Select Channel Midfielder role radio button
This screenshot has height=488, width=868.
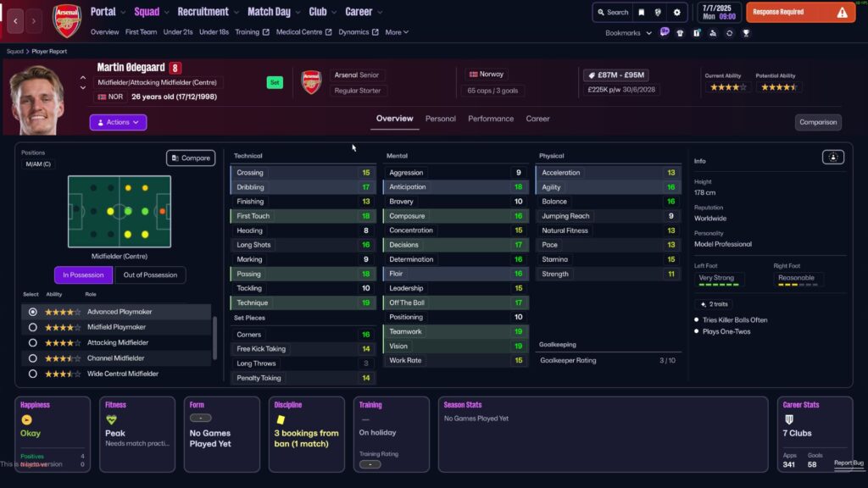tap(33, 358)
